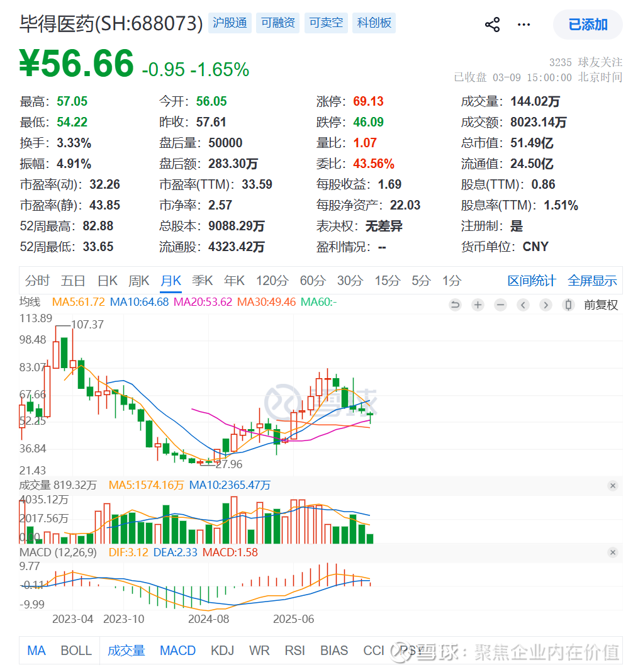Close the 成交量 volume panel
This screenshot has width=638, height=672.
pyautogui.click(x=613, y=486)
